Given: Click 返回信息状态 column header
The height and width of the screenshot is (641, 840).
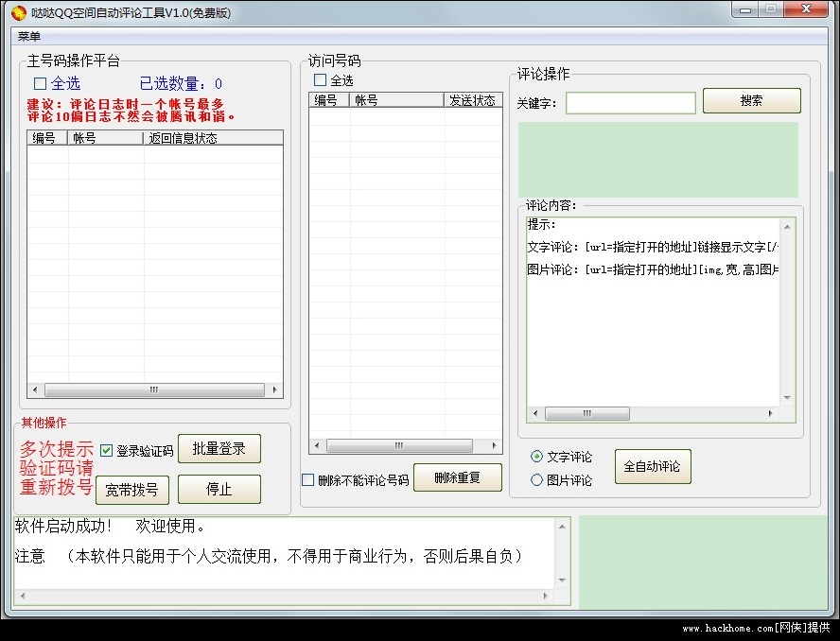Looking at the screenshot, I should (x=213, y=138).
